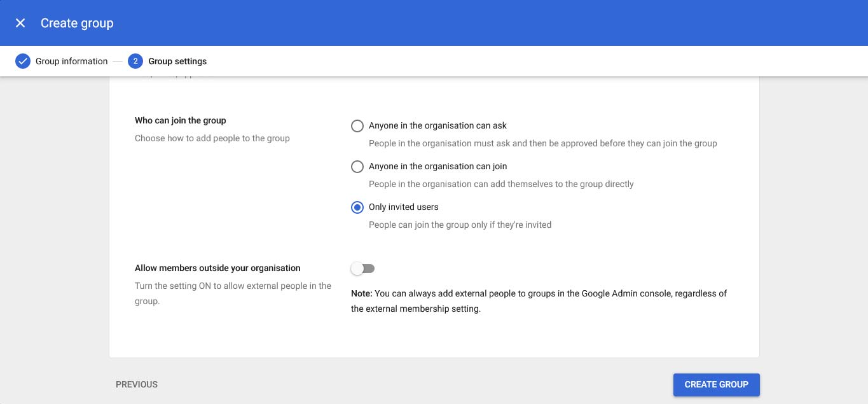The width and height of the screenshot is (868, 404).
Task: Close the Create group dialog with the X icon
Action: pyautogui.click(x=20, y=23)
